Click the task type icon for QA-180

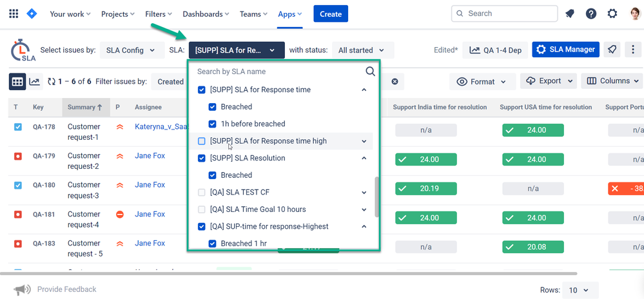17,185
